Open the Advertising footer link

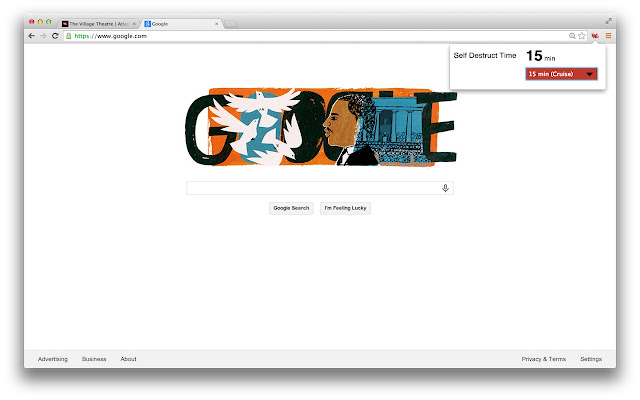pyautogui.click(x=53, y=359)
